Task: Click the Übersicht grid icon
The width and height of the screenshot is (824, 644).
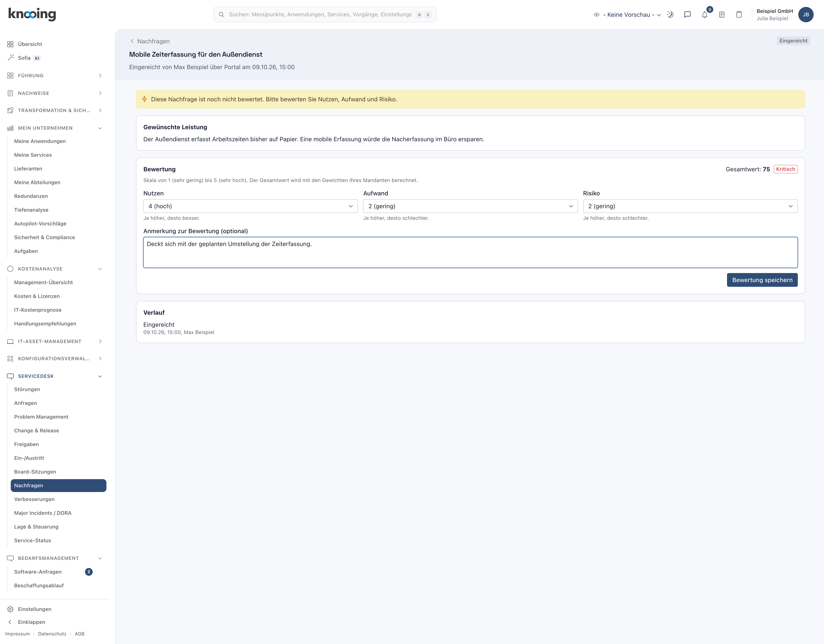Action: [10, 44]
